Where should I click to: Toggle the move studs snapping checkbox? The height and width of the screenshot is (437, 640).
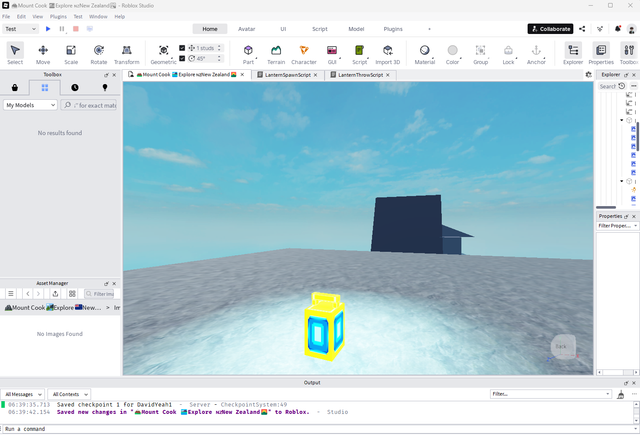point(182,48)
